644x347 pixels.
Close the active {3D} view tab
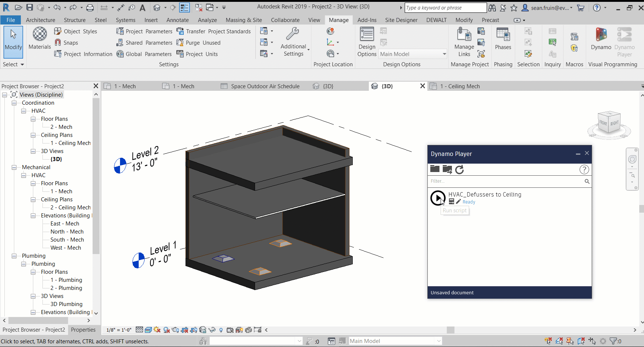tap(422, 86)
